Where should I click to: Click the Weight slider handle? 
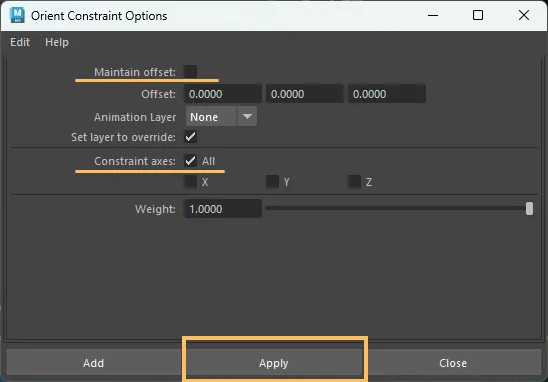529,209
